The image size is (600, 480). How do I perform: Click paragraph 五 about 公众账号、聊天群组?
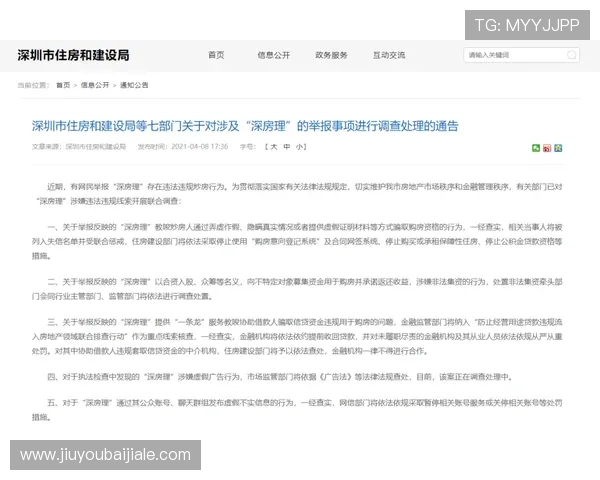point(297,410)
